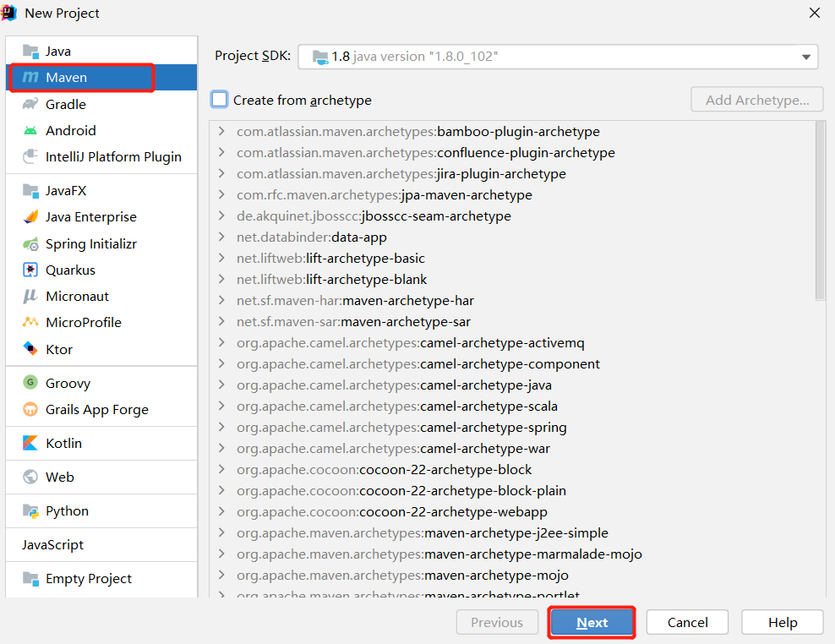The height and width of the screenshot is (644, 835).
Task: Choose Spring Initializr generator
Action: tap(101, 244)
